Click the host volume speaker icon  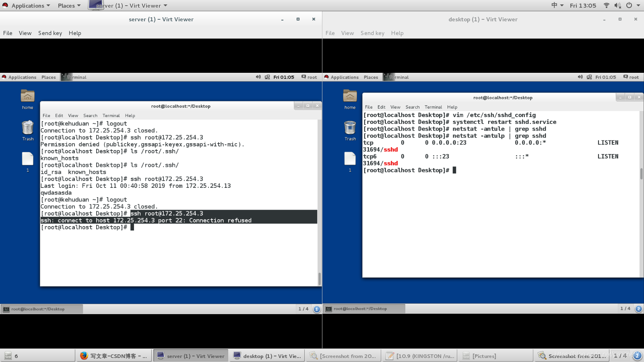[x=617, y=5]
